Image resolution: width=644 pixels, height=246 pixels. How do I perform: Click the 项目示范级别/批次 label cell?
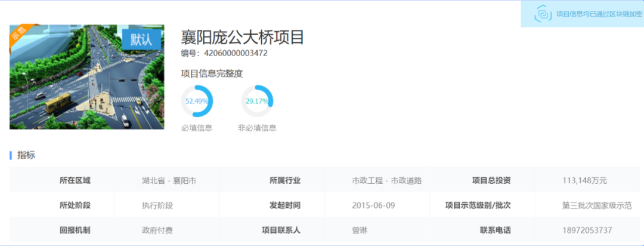pos(482,205)
